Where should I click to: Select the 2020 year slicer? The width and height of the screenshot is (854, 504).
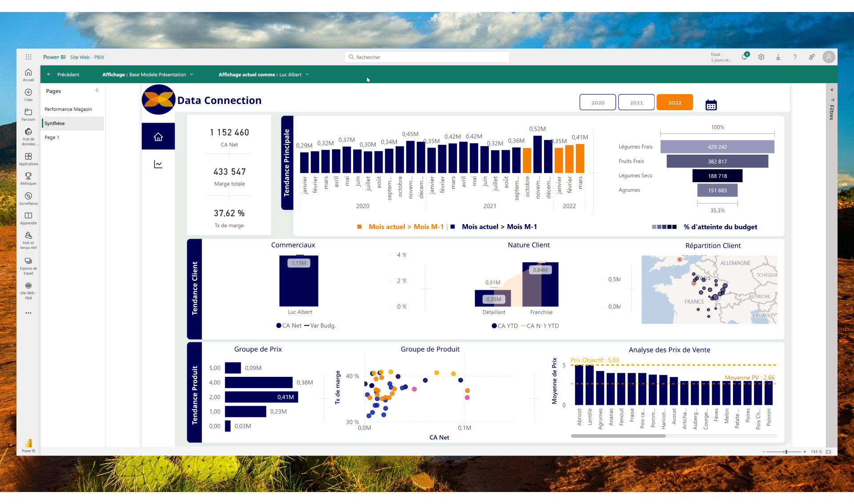click(597, 102)
